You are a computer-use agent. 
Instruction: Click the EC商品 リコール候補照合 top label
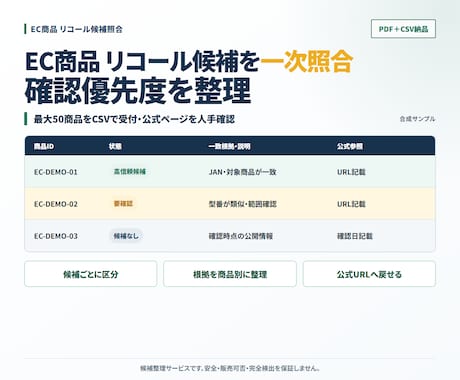pyautogui.click(x=77, y=29)
